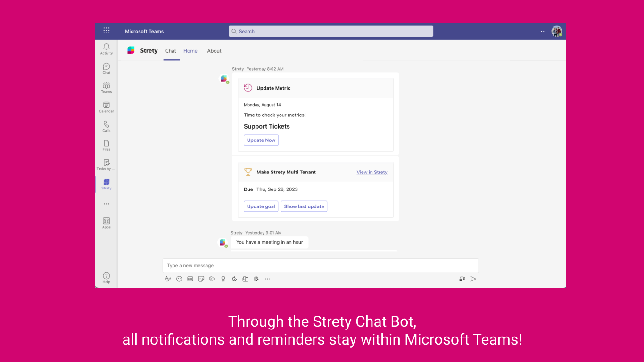Screen dimensions: 644x362
Task: Open the View in Strety link
Action: click(372, 172)
